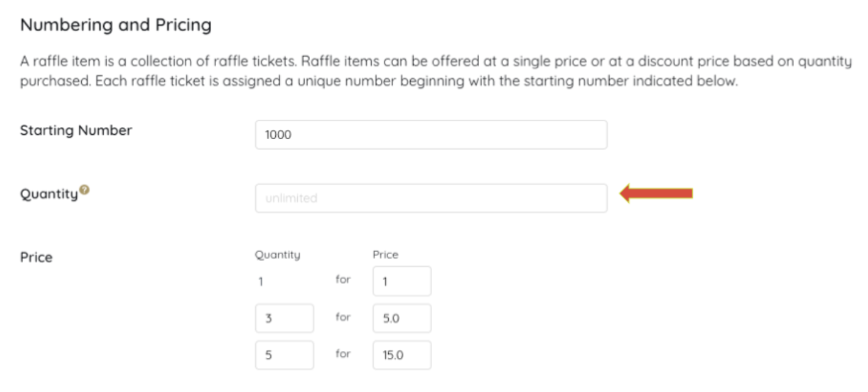Image resolution: width=868 pixels, height=392 pixels.
Task: Click the red arrow pointing at Quantity
Action: point(656,194)
